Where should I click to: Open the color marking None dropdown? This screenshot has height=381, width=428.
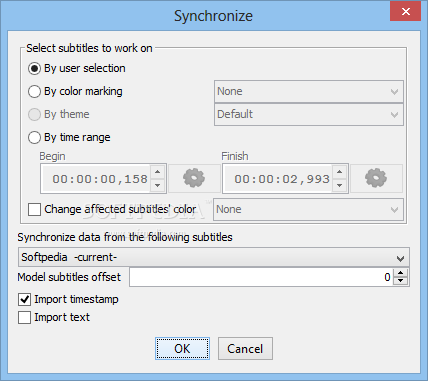[309, 91]
